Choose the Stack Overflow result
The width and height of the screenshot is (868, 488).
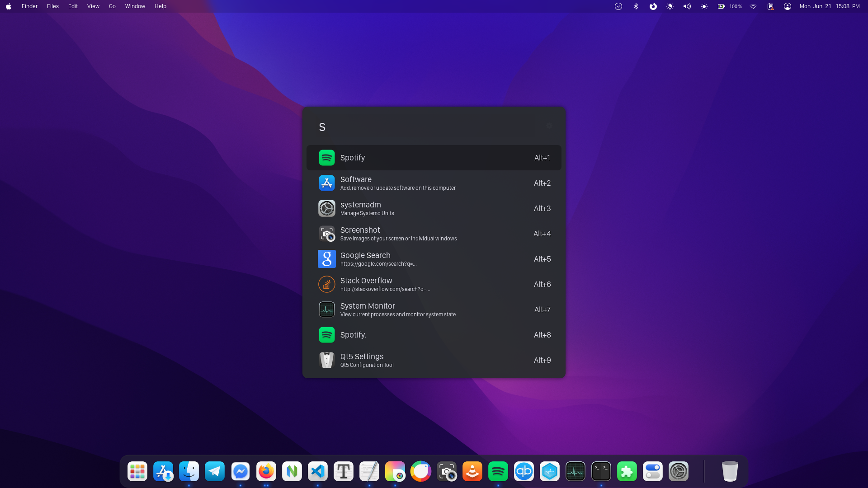click(434, 284)
